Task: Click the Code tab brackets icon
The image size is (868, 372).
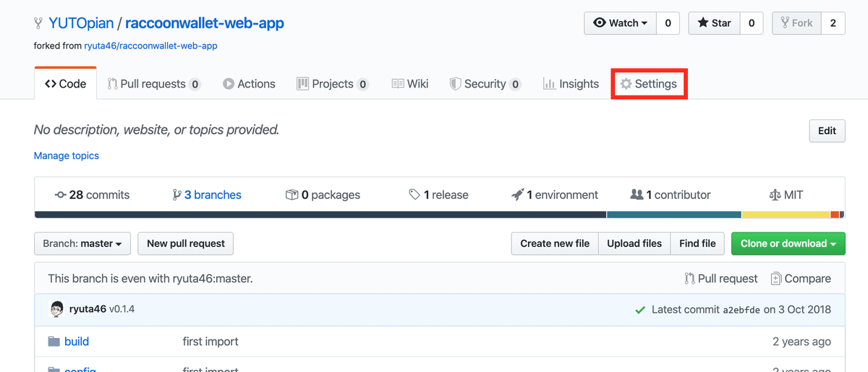Action: pyautogui.click(x=50, y=84)
